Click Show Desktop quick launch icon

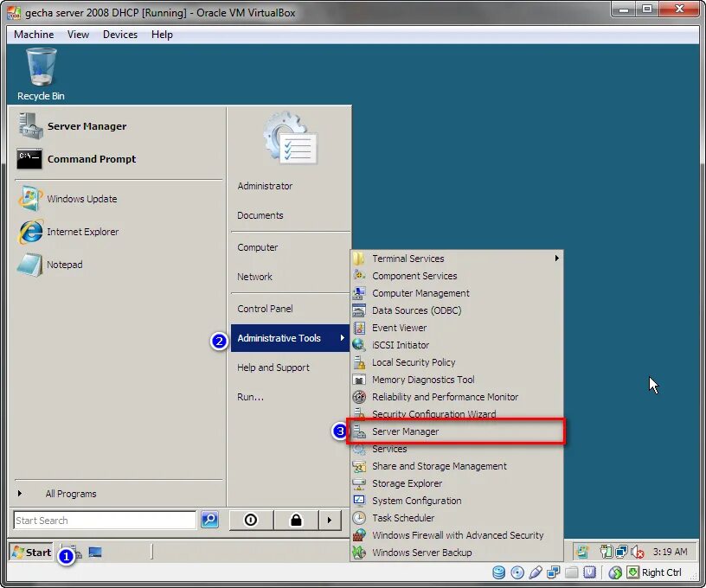pyautogui.click(x=95, y=552)
